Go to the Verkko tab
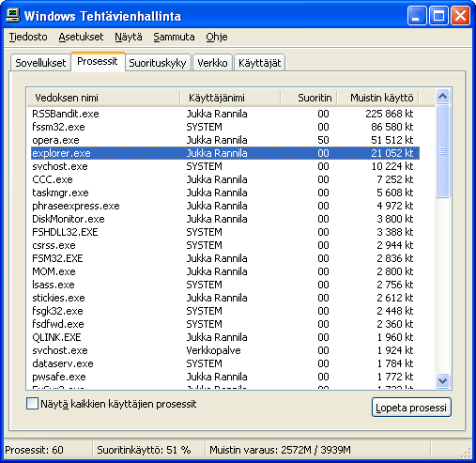Image resolution: width=476 pixels, height=463 pixels. pyautogui.click(x=212, y=63)
